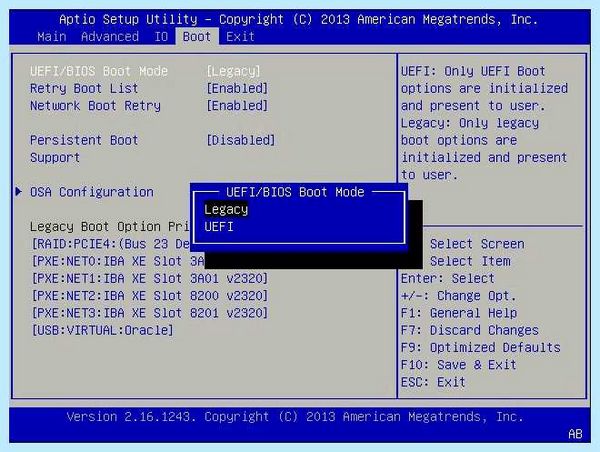Select the Network Boot Retry setting

[x=95, y=106]
